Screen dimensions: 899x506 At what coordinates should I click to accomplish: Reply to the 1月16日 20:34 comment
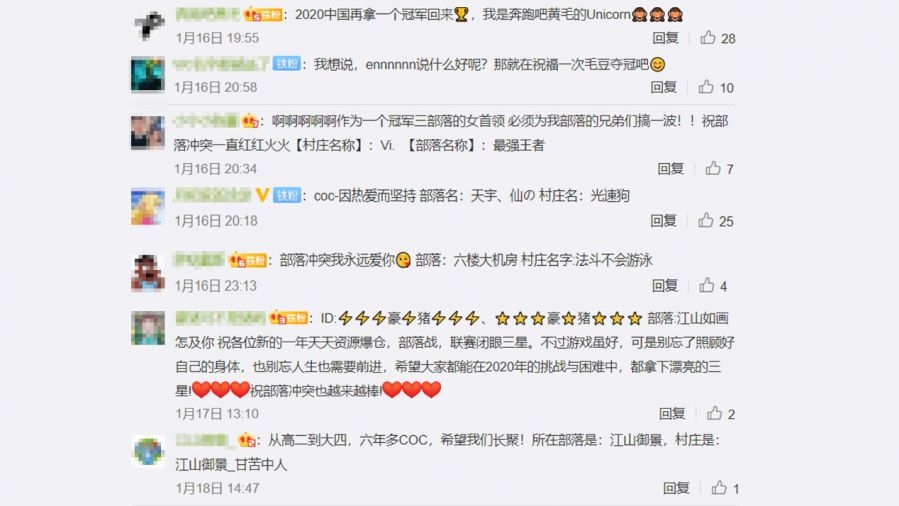click(x=671, y=168)
